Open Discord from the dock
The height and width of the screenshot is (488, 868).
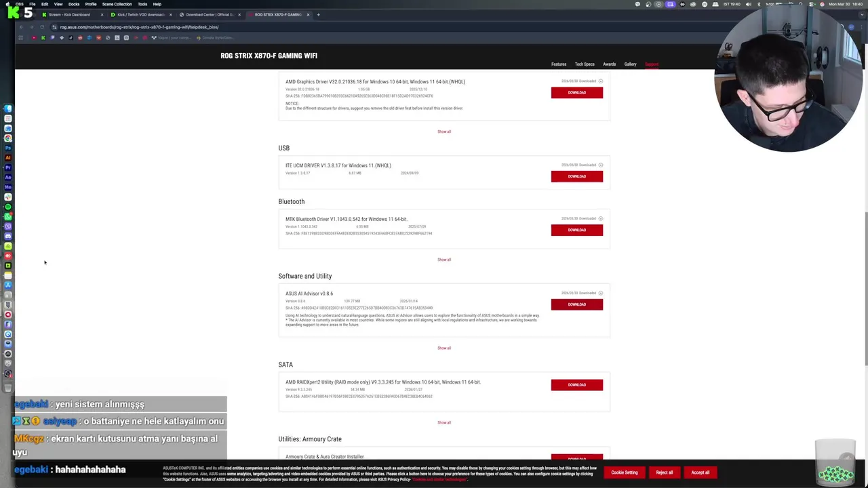[7, 236]
